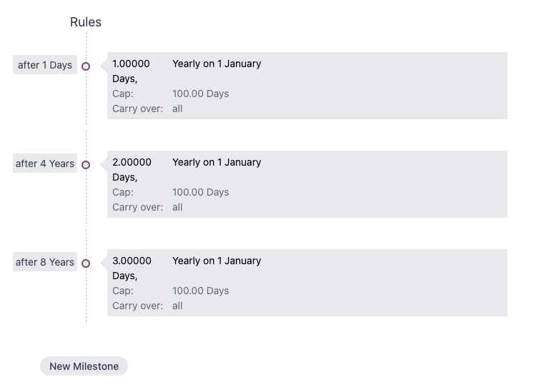539x392 pixels.
Task: Click the Cap value in the 8 Years rule
Action: tap(200, 291)
